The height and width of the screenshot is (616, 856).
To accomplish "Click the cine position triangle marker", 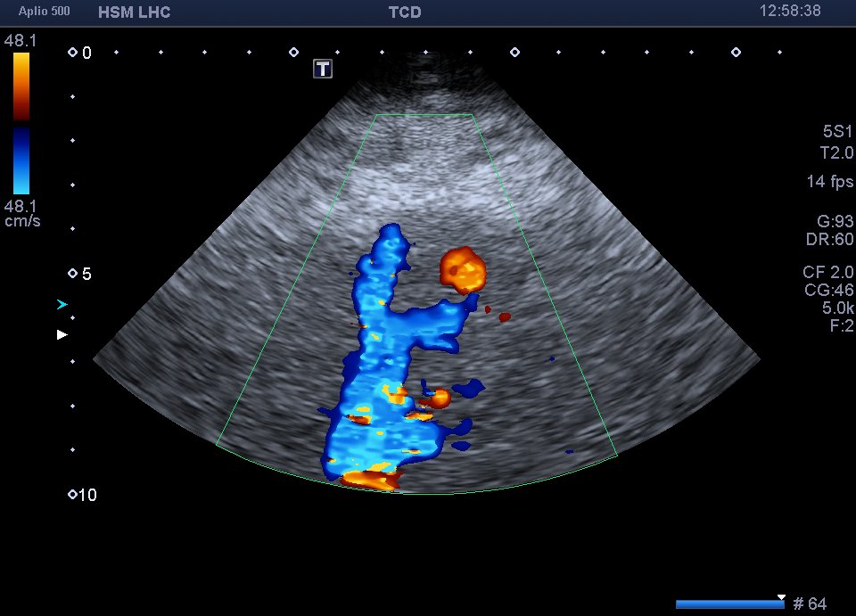I will [x=782, y=597].
